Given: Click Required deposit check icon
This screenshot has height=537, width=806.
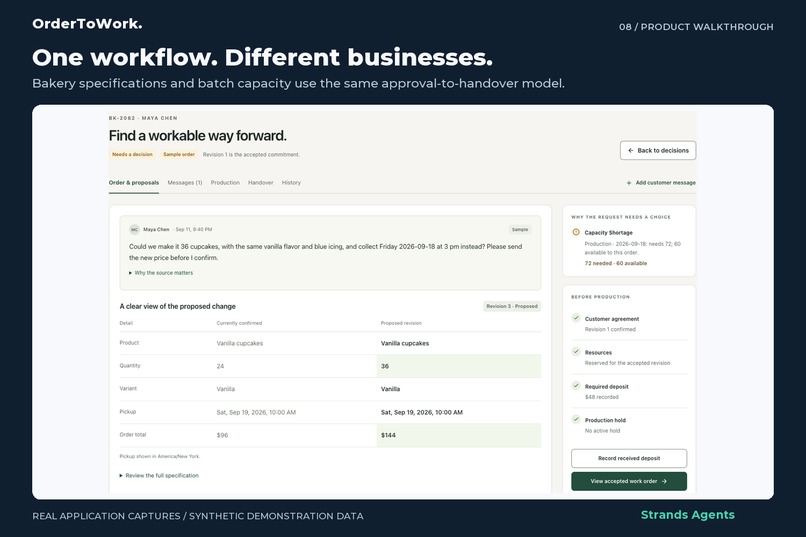Looking at the screenshot, I should pos(576,385).
